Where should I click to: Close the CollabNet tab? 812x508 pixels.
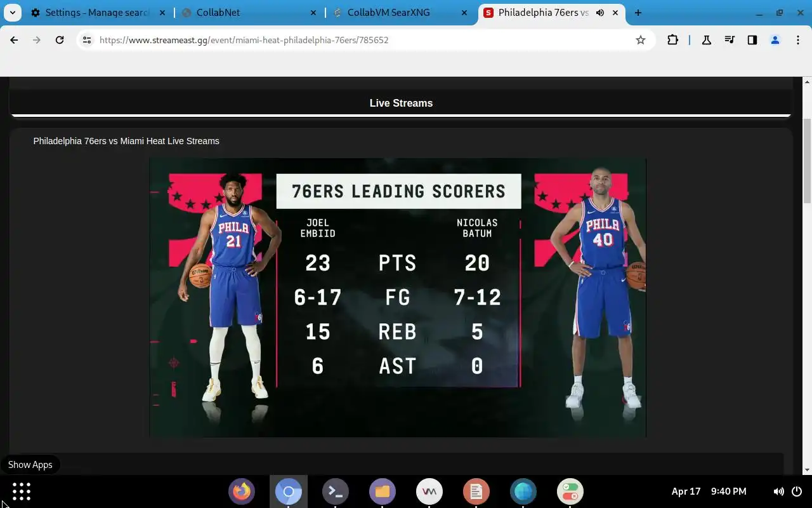click(x=314, y=13)
